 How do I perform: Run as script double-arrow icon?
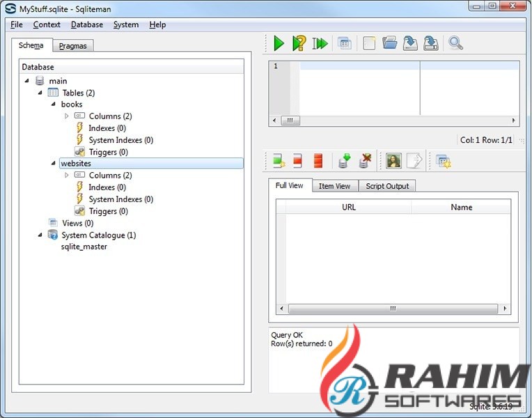[x=320, y=43]
